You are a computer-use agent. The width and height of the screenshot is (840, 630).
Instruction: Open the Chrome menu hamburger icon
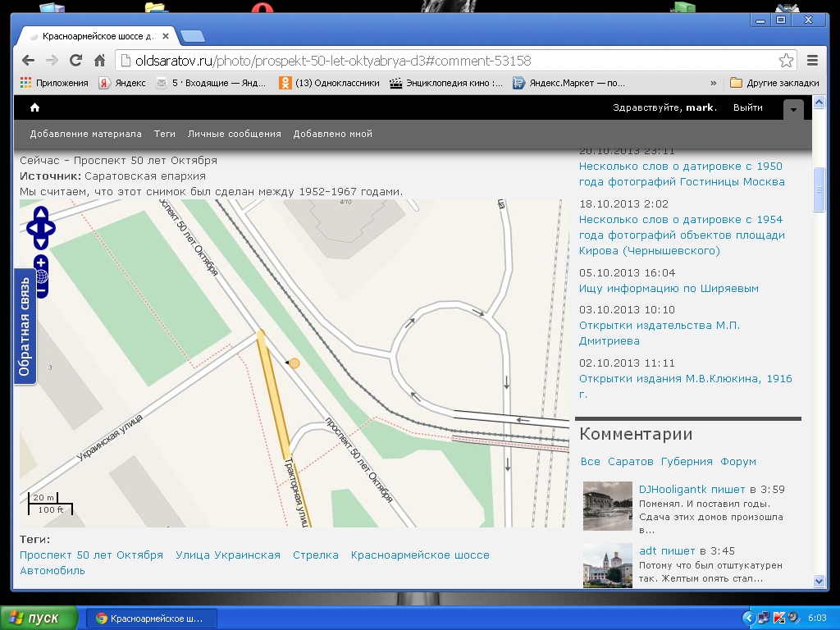pos(812,61)
